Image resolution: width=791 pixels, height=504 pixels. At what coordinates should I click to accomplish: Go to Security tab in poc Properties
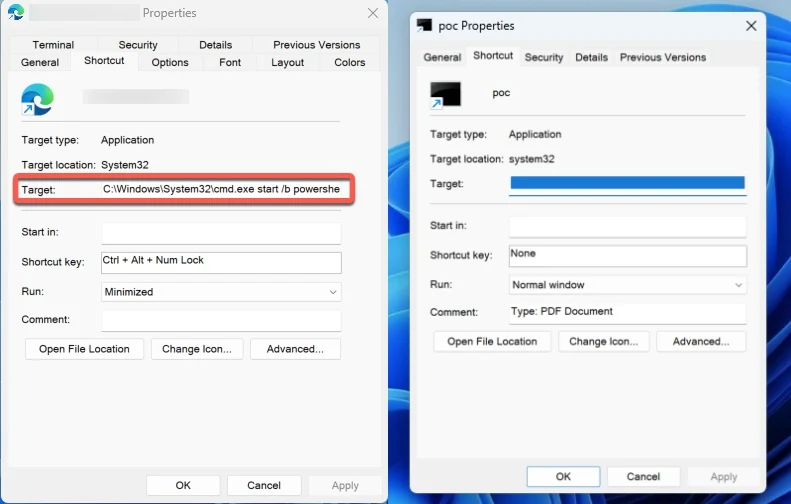click(x=544, y=57)
